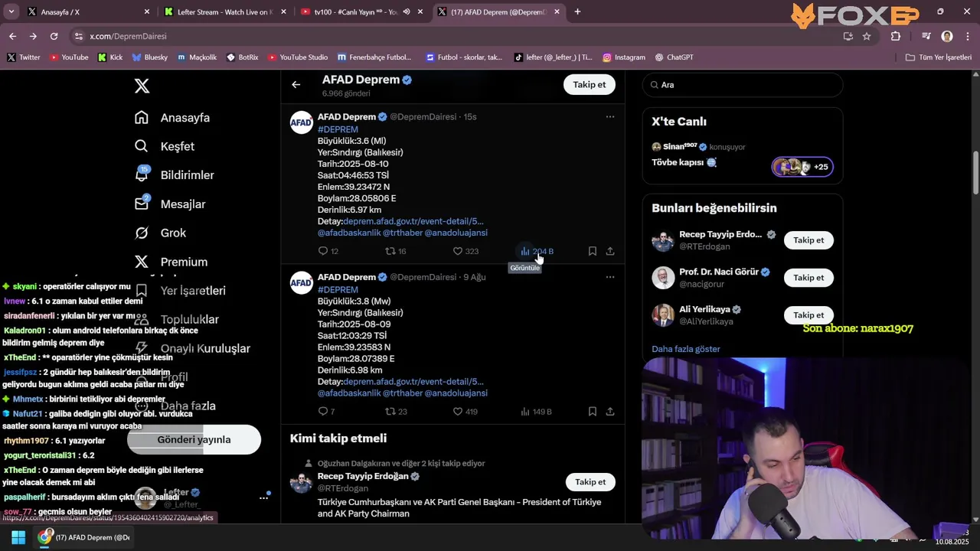Screen dimensions: 980x551
Task: Click the X logo in sidebar
Action: [x=142, y=86]
